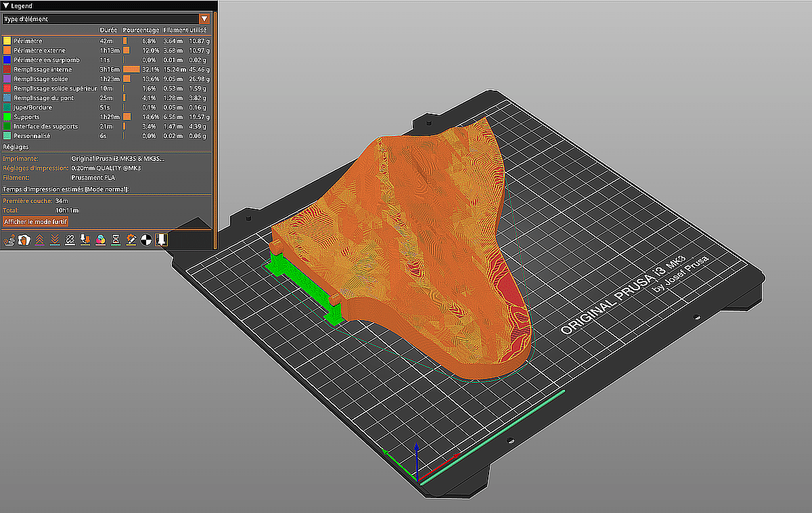The width and height of the screenshot is (812, 513).
Task: Toggle tool changes visibility icon
Action: pyautogui.click(x=85, y=240)
